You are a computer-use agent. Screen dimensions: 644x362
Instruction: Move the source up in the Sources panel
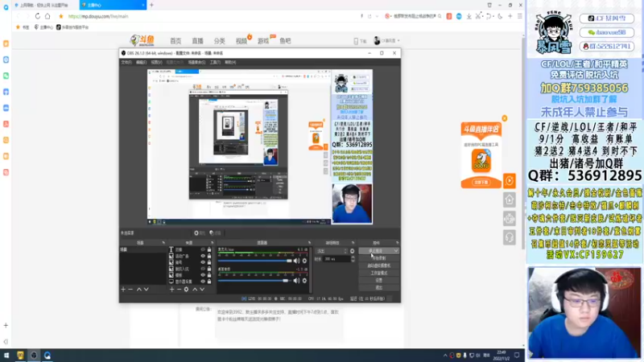pos(195,290)
